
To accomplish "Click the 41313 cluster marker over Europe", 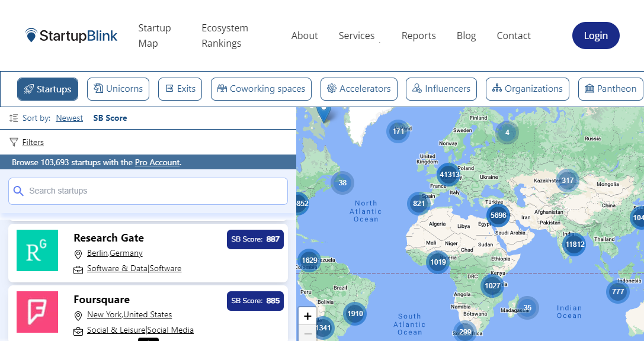I will [x=448, y=174].
